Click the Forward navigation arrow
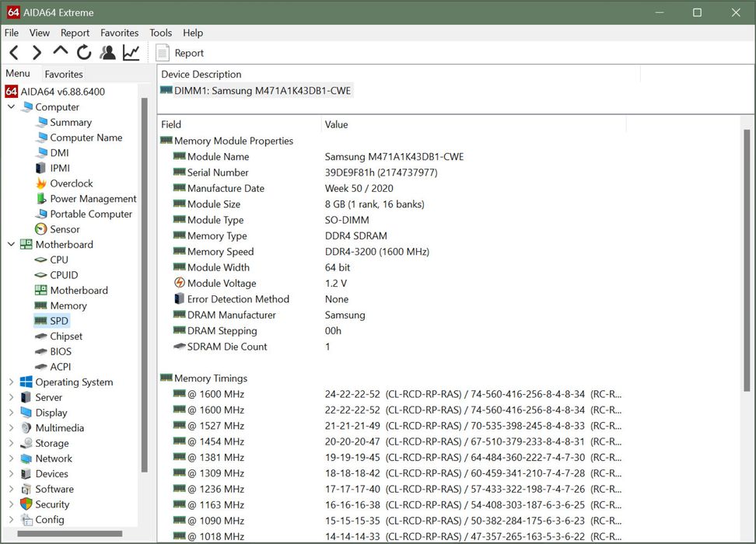The height and width of the screenshot is (544, 756). coord(37,53)
